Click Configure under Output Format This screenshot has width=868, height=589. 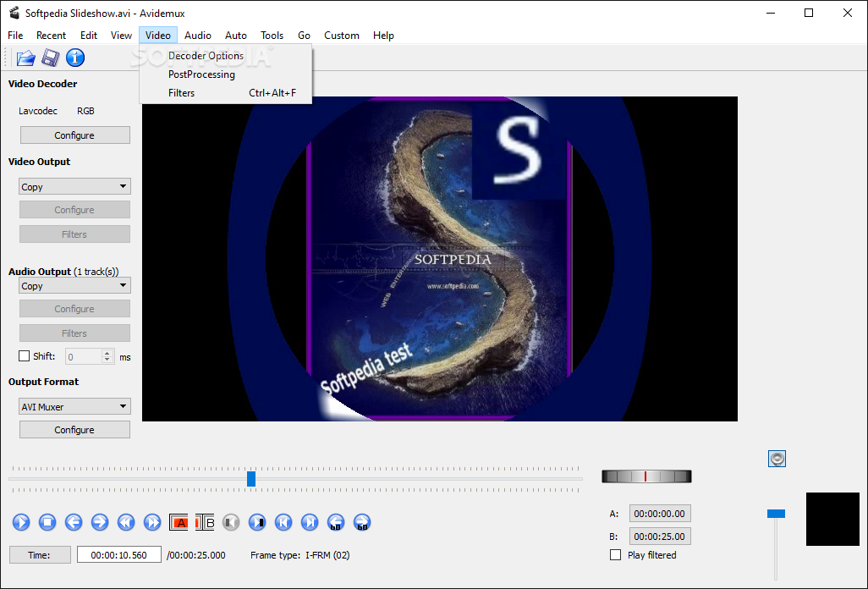(74, 430)
